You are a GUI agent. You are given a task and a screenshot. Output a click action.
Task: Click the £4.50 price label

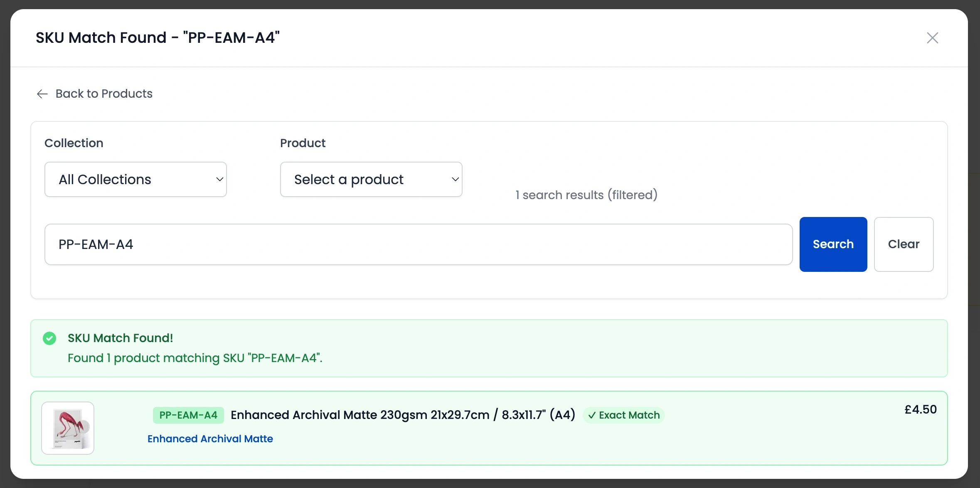tap(920, 409)
